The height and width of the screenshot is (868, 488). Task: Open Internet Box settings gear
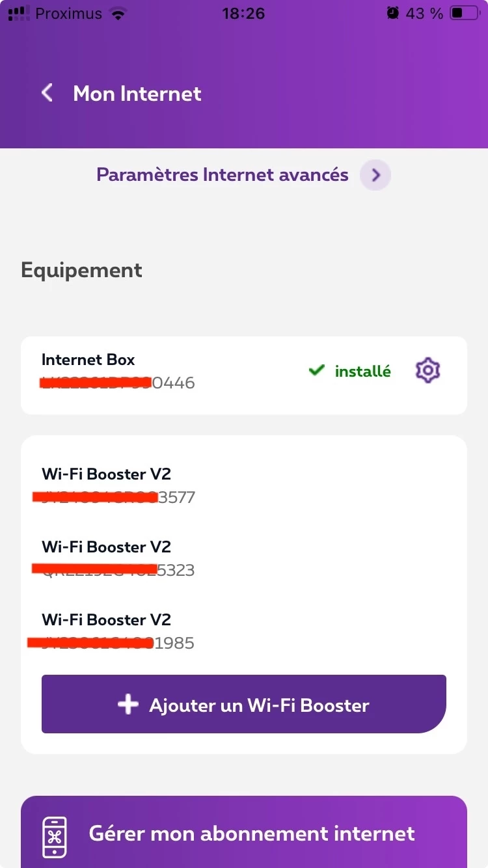click(427, 370)
